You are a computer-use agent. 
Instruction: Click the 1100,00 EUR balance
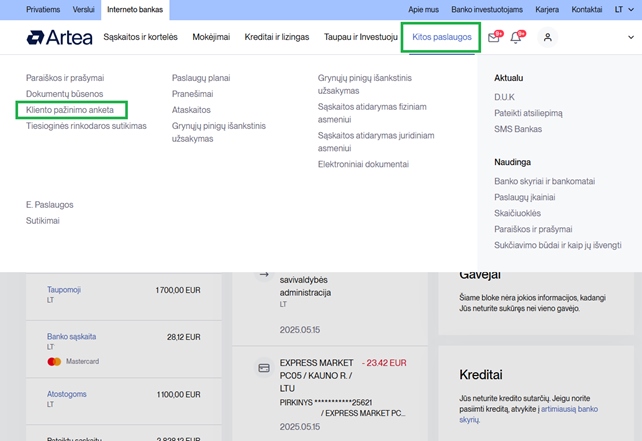click(x=179, y=394)
